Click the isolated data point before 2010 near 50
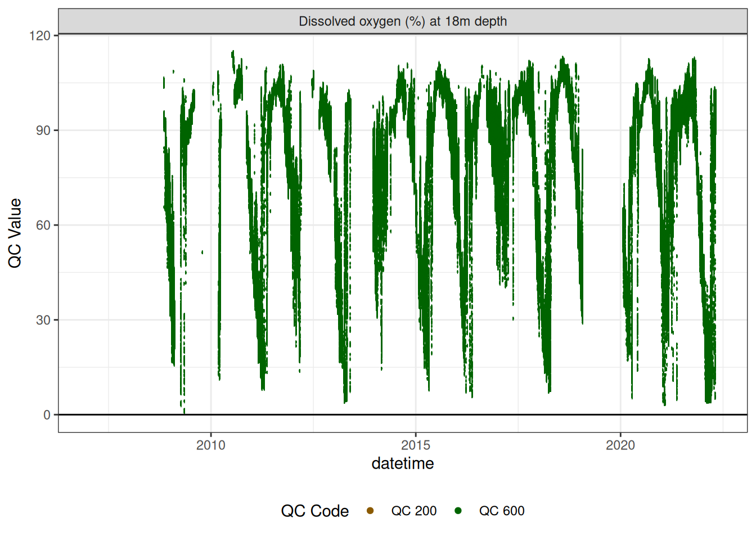756x540 pixels. [x=202, y=252]
